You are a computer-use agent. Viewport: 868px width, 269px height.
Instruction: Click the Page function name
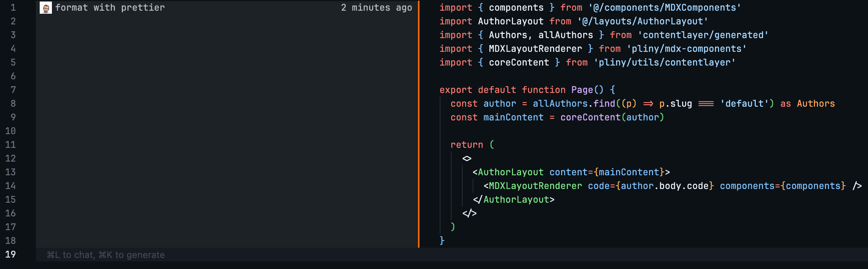coord(582,90)
